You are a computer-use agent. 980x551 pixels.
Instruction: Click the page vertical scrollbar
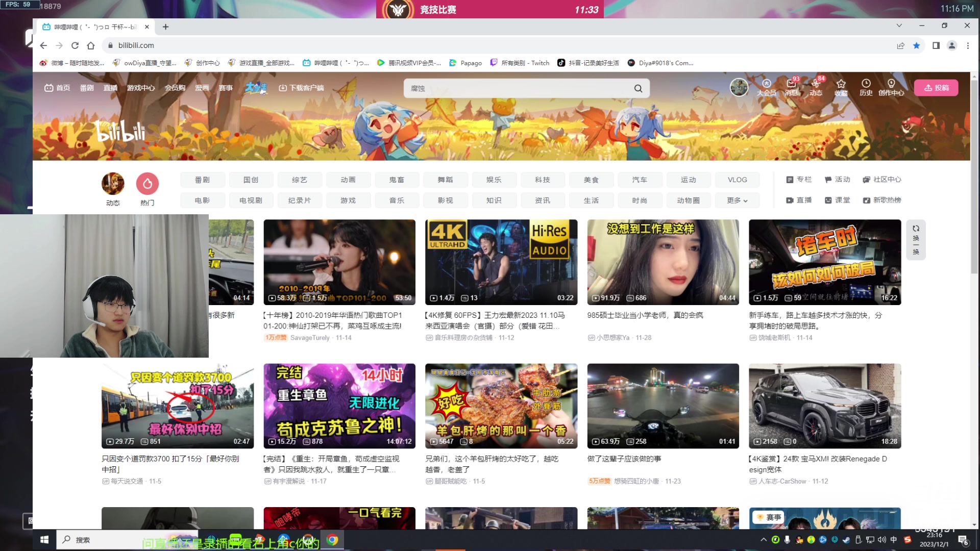click(x=974, y=176)
